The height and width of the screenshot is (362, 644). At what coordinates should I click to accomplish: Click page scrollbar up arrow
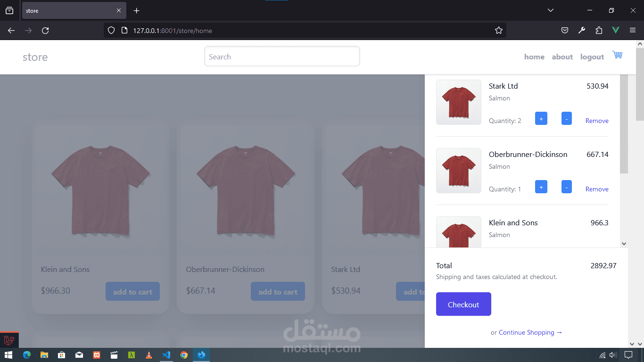[x=640, y=44]
